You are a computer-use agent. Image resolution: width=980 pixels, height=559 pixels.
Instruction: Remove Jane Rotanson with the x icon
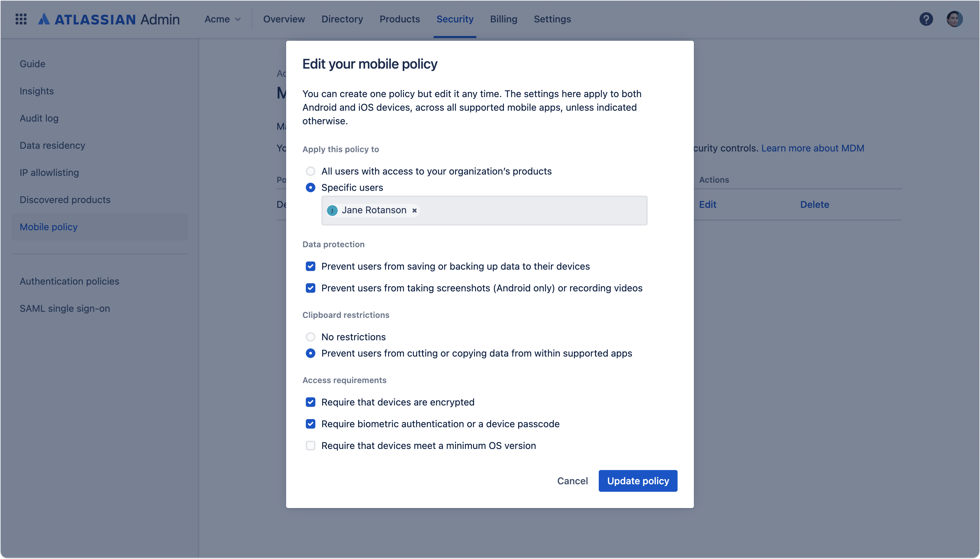point(415,211)
